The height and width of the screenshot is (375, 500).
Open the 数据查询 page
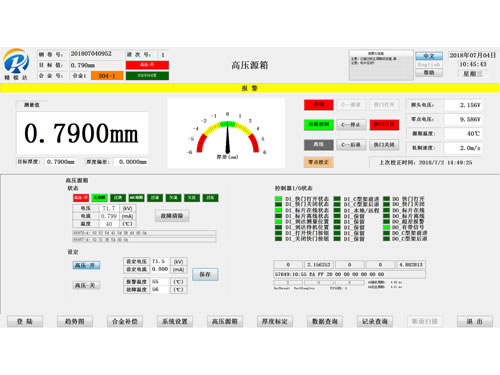pos(325,321)
